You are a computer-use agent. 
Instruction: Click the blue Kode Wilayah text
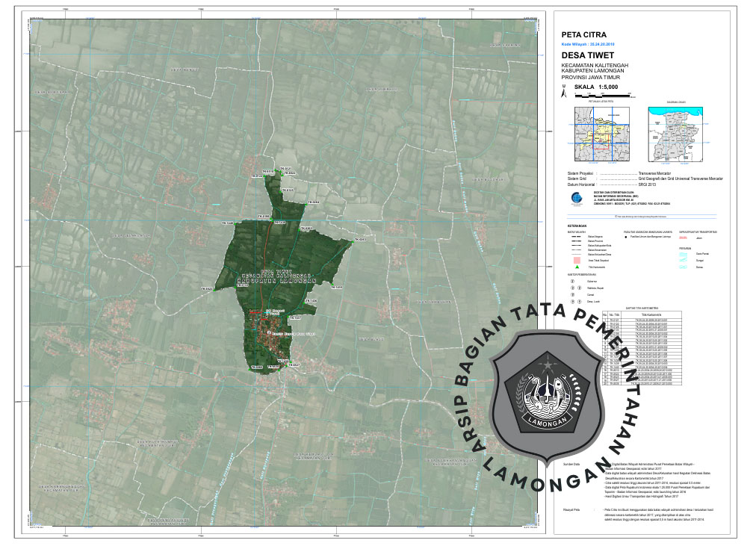592,45
